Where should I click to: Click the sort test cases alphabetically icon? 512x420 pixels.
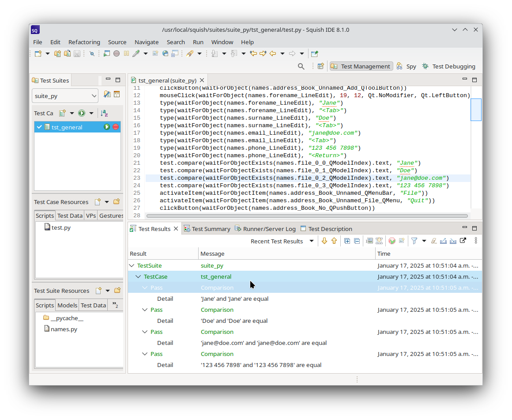[x=104, y=113]
